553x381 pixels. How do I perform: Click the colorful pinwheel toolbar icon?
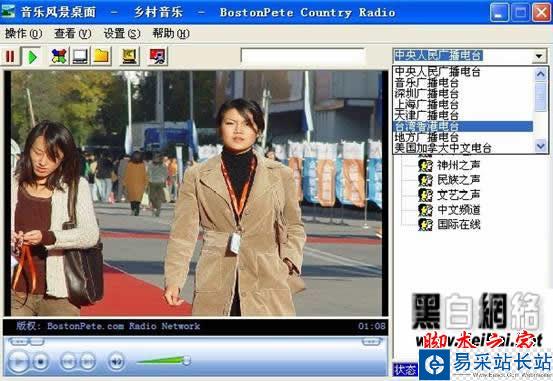[x=59, y=56]
